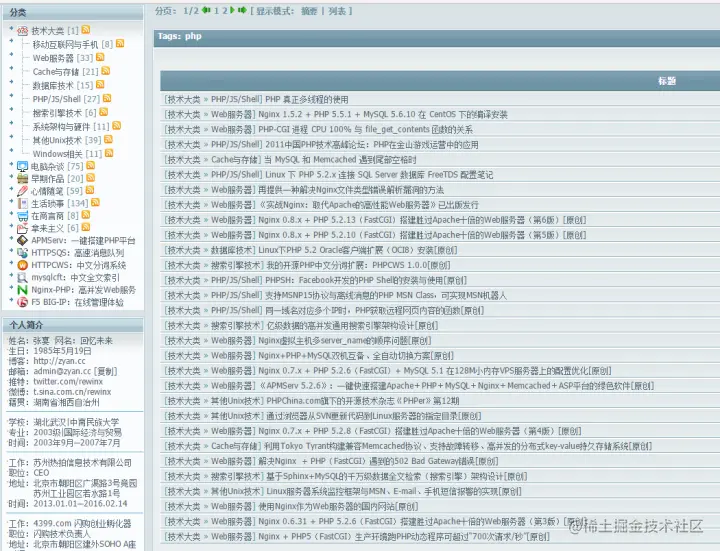Image resolution: width=720 pixels, height=551 pixels.
Task: Click RSS feed icon next to 技术大类 [1]
Action: [86, 30]
